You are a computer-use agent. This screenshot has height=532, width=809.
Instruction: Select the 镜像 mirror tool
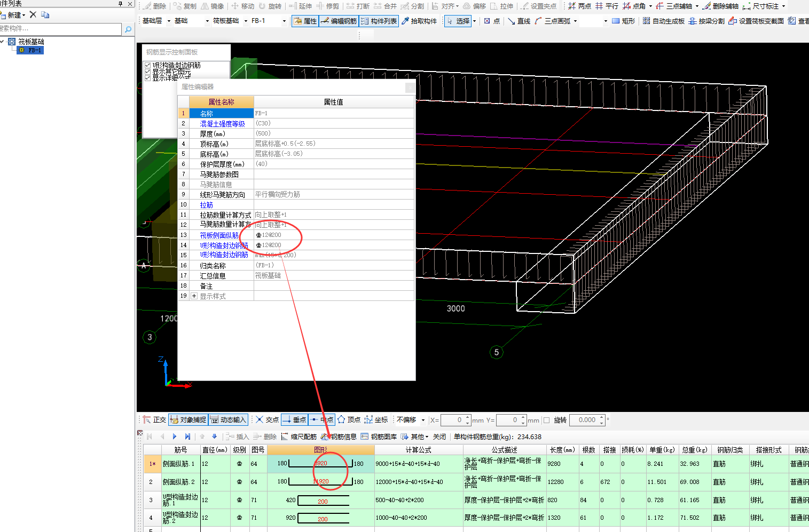(x=213, y=6)
